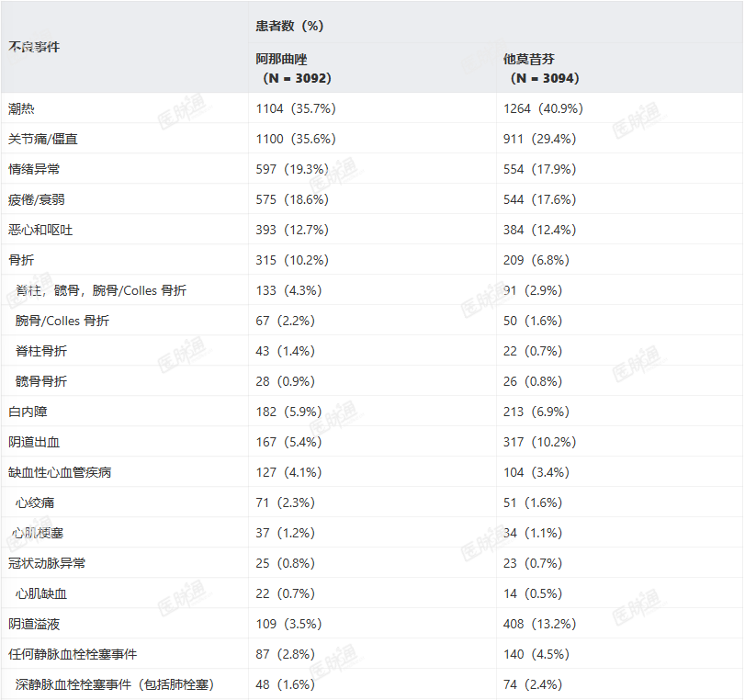Click the 骨折 row label
This screenshot has height=700, width=745.
(x=21, y=260)
